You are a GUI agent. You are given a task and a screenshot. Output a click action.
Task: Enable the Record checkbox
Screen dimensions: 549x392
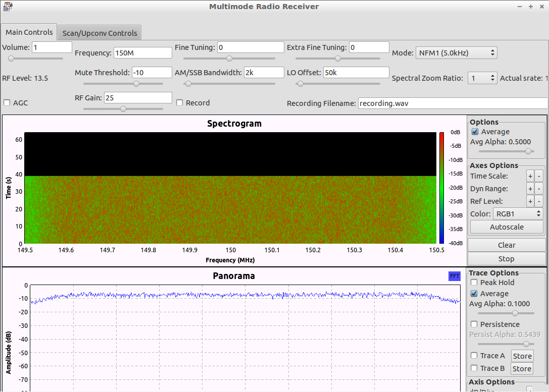(x=180, y=102)
